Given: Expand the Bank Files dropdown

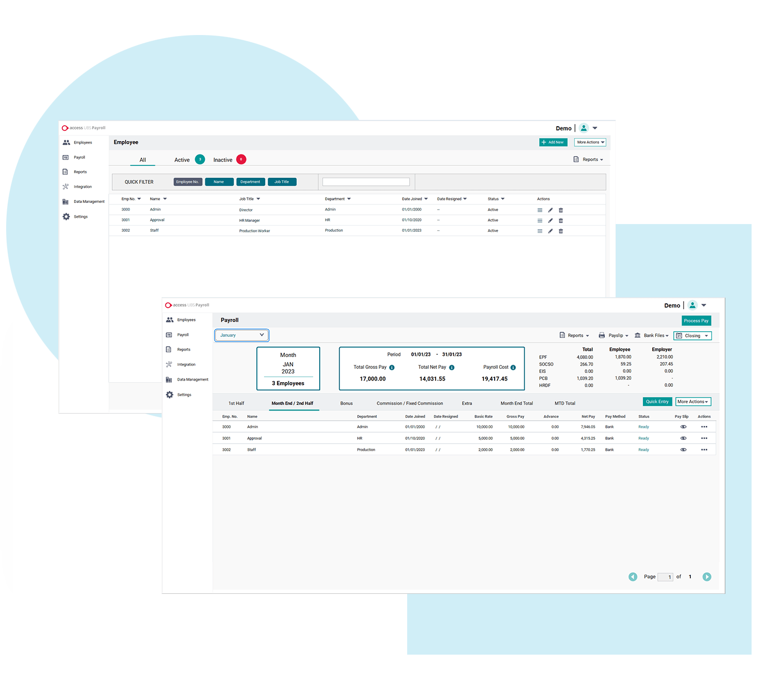Looking at the screenshot, I should point(652,336).
